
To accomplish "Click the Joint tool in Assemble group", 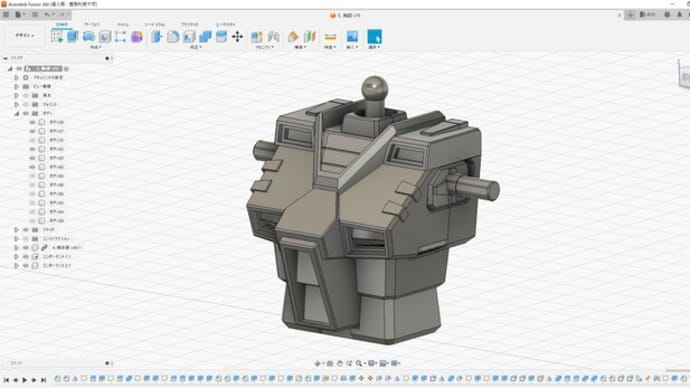I will (273, 37).
